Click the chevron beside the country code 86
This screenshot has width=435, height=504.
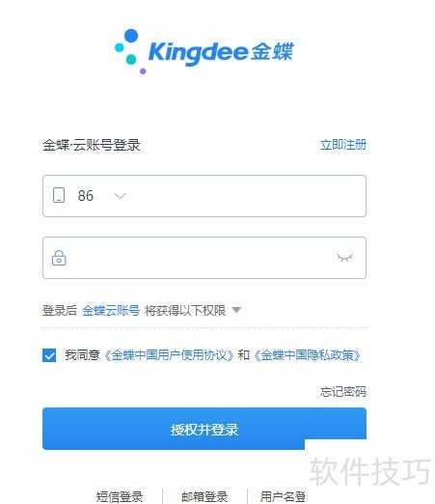click(121, 196)
